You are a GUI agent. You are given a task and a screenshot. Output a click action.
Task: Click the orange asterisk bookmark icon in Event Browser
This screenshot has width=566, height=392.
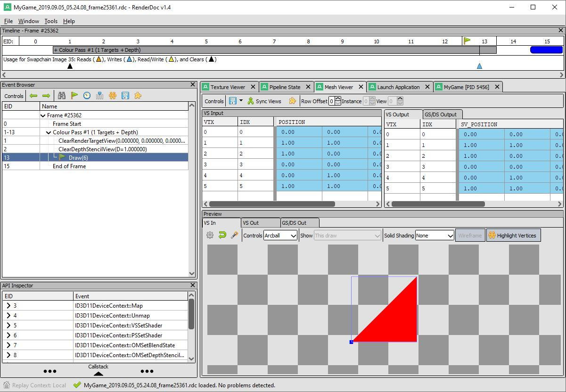pos(112,96)
